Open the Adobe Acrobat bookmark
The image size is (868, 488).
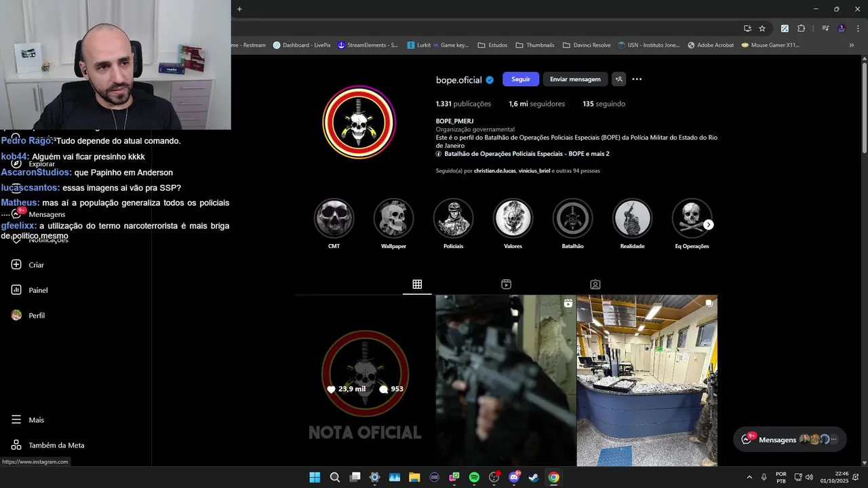point(711,45)
